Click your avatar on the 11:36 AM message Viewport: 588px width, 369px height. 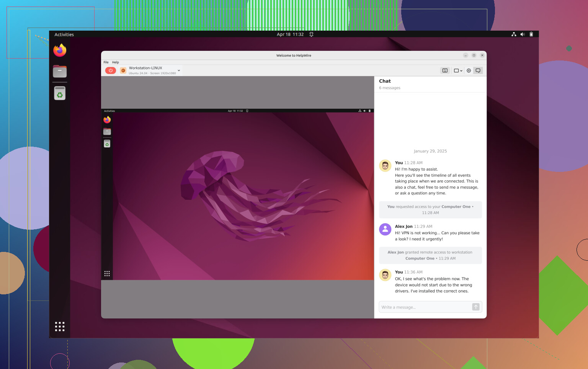tap(385, 275)
